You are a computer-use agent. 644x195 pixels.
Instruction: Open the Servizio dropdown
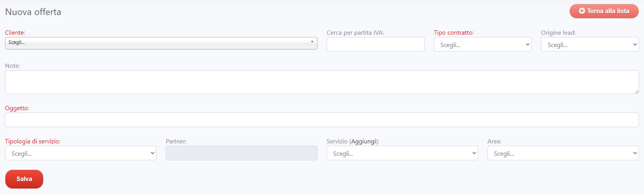click(402, 153)
